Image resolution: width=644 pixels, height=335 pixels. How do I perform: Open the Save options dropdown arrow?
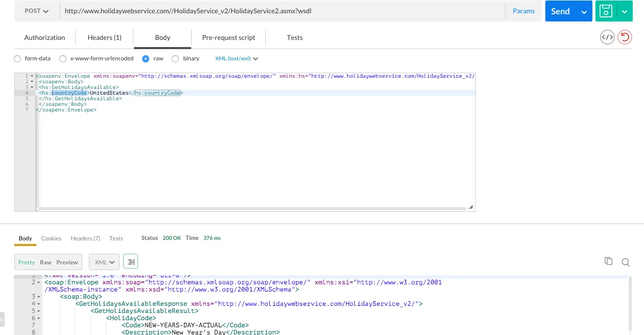tap(625, 11)
